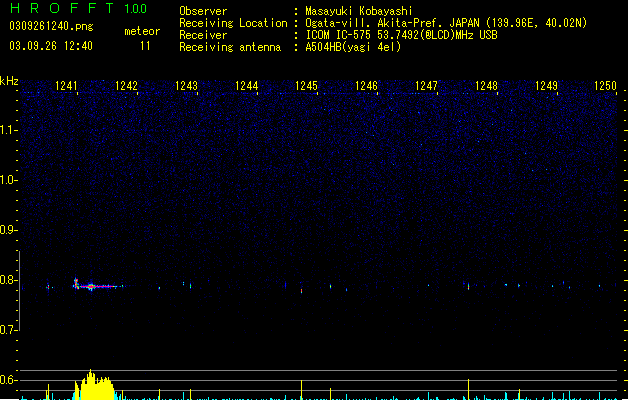The height and width of the screenshot is (400, 629).
Task: Click the meteor count value 11
Action: tap(145, 46)
